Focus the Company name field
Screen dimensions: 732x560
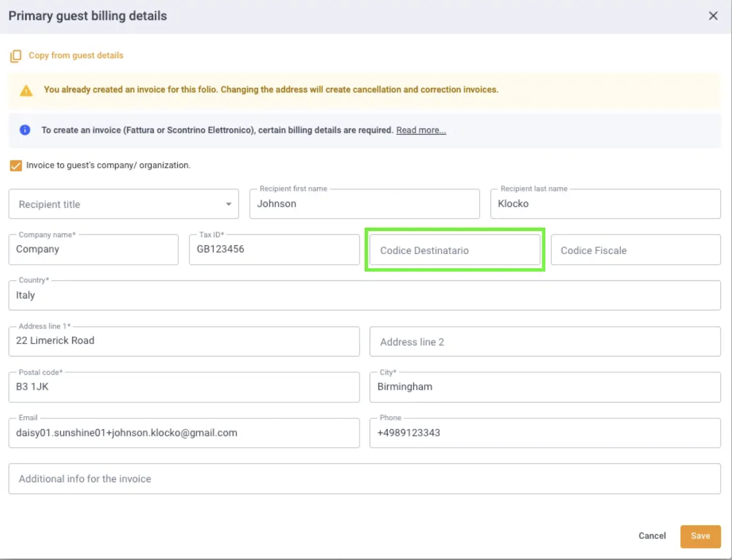(x=93, y=250)
